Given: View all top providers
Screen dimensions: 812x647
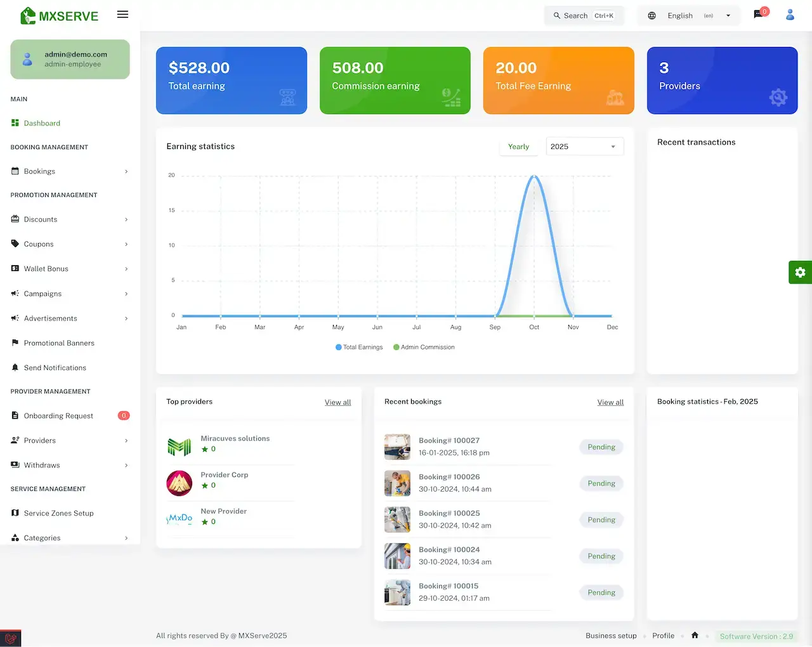Looking at the screenshot, I should tap(337, 402).
